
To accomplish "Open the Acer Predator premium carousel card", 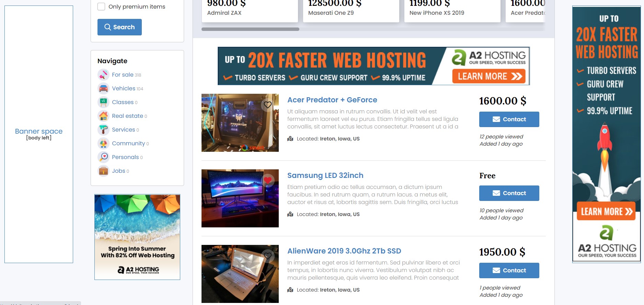I will tap(526, 10).
